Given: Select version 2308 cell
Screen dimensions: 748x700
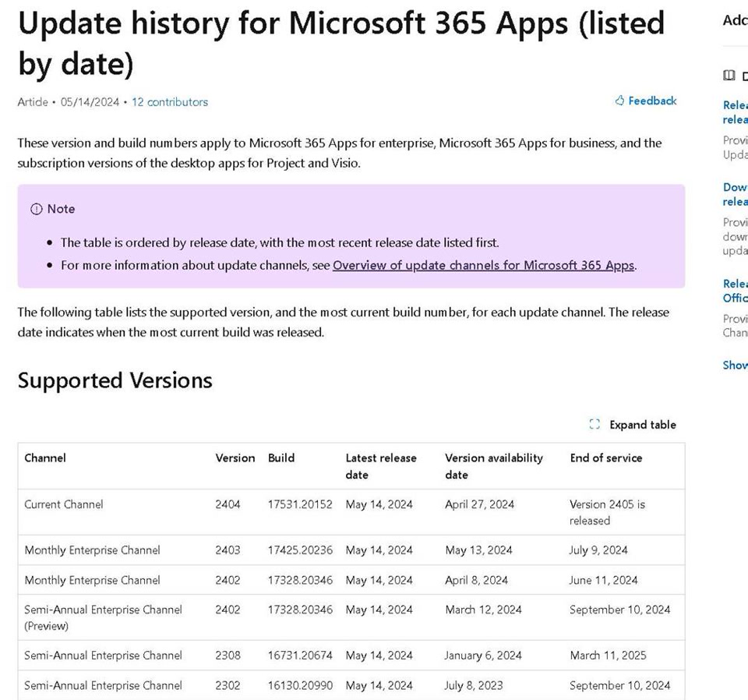Looking at the screenshot, I should click(x=228, y=656).
